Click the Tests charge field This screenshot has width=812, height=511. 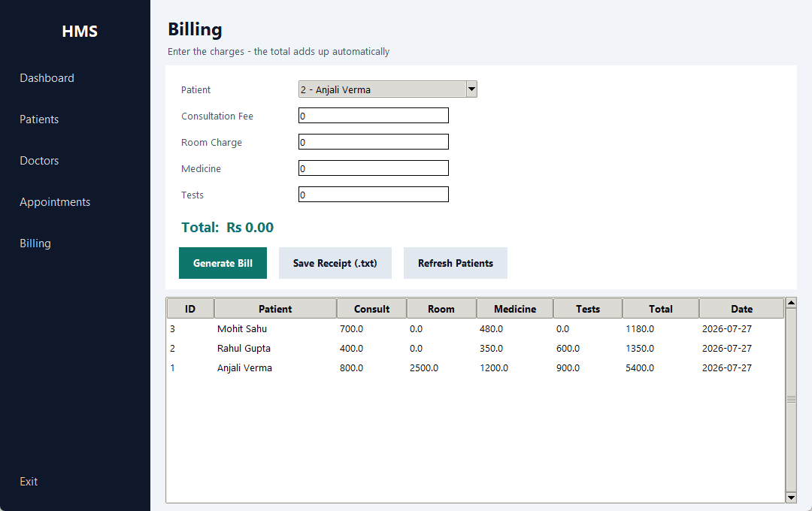pyautogui.click(x=374, y=195)
